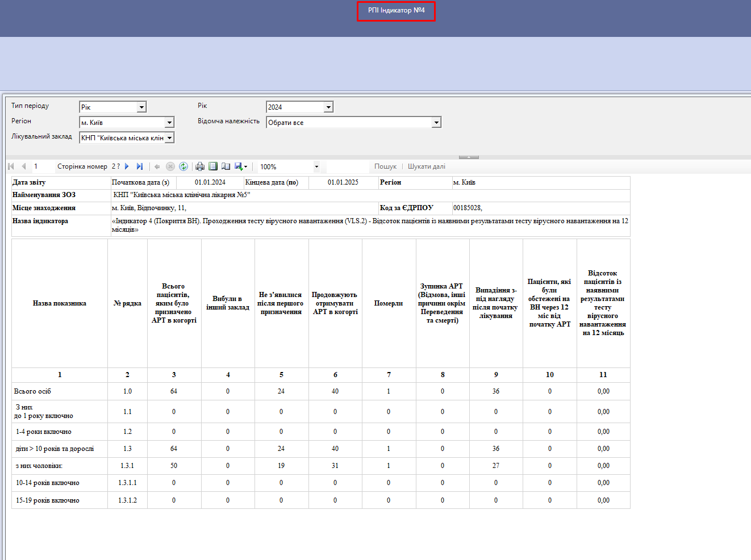This screenshot has width=751, height=560.
Task: Click value 19 in чоловіки row
Action: (x=281, y=466)
